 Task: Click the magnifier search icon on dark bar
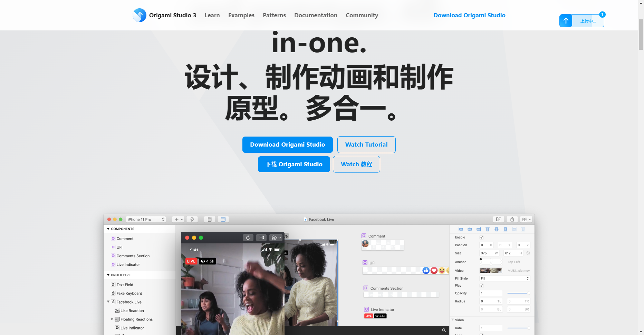(444, 330)
